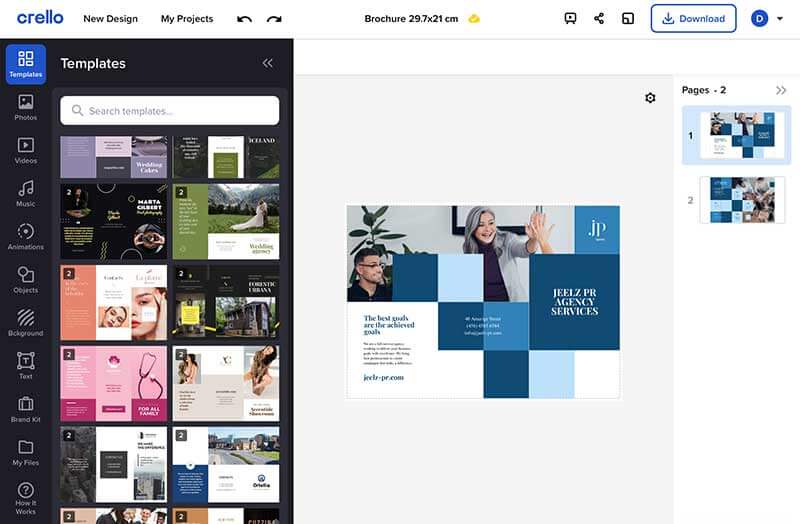This screenshot has width=800, height=524.
Task: Open the Brand Kit panel
Action: 26,410
